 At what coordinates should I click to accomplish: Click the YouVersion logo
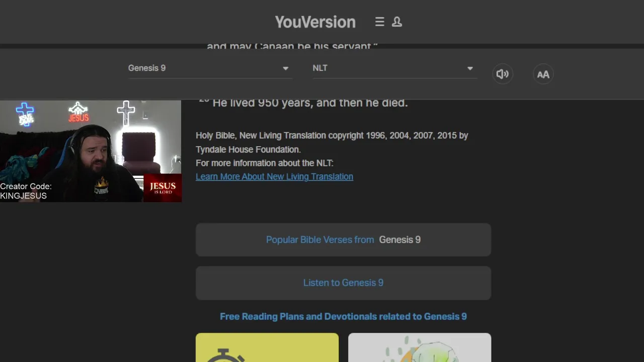click(x=315, y=22)
